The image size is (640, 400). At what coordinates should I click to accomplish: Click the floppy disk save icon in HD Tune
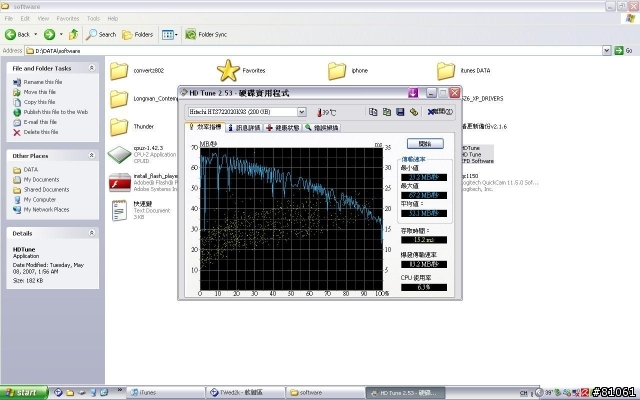click(x=400, y=111)
